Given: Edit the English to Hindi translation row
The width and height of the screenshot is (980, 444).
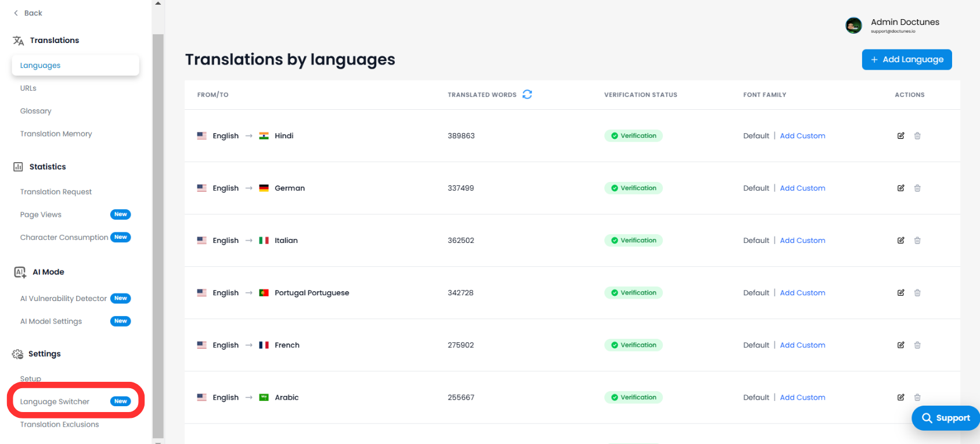Looking at the screenshot, I should pyautogui.click(x=900, y=135).
